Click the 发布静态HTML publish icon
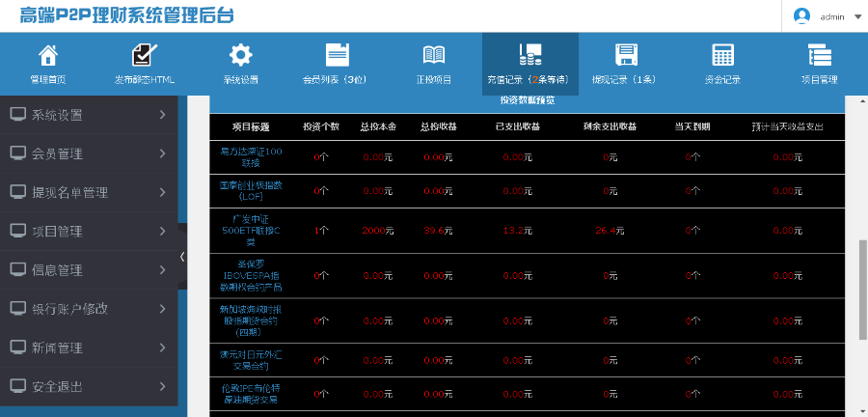Screen dimensions: 868x417 (x=145, y=55)
